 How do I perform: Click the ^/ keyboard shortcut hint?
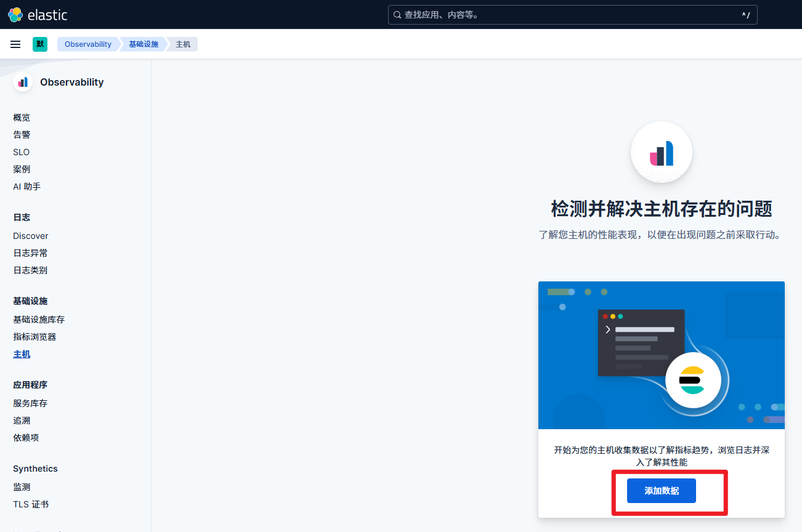pyautogui.click(x=746, y=15)
